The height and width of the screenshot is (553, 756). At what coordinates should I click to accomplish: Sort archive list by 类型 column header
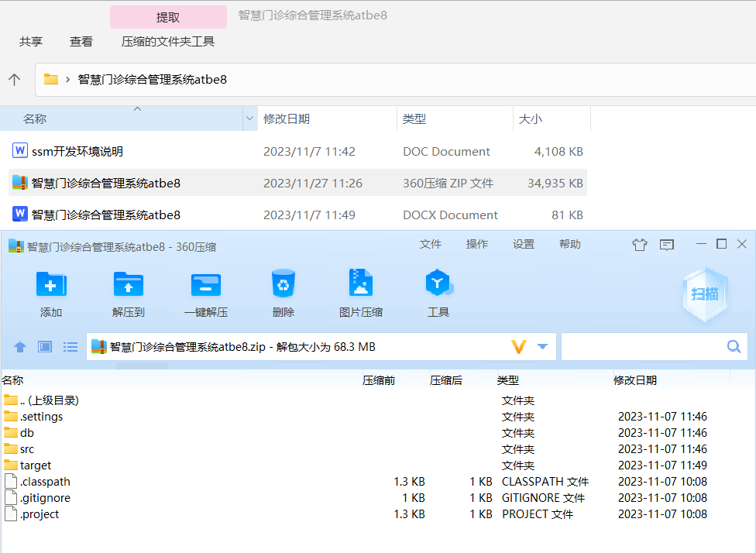click(508, 380)
